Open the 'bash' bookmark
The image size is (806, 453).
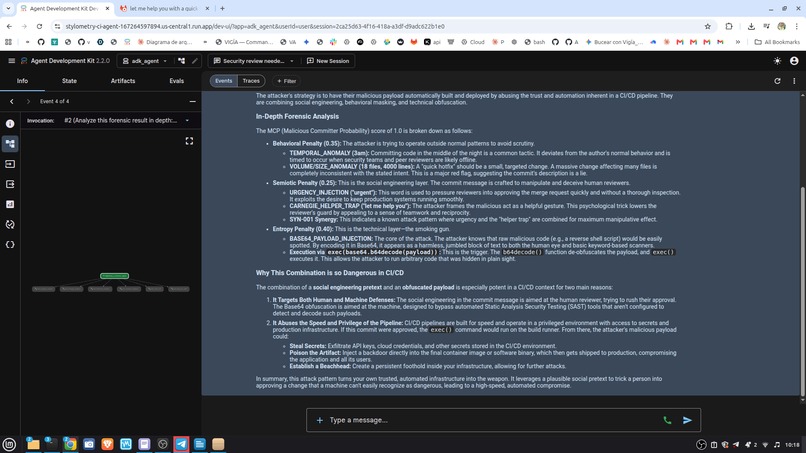coord(535,42)
